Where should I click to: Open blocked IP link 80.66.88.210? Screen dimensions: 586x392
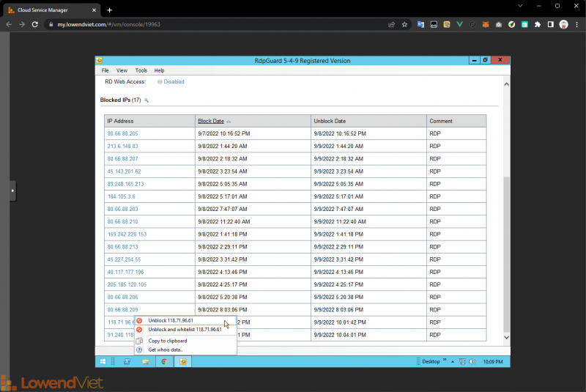[122, 221]
